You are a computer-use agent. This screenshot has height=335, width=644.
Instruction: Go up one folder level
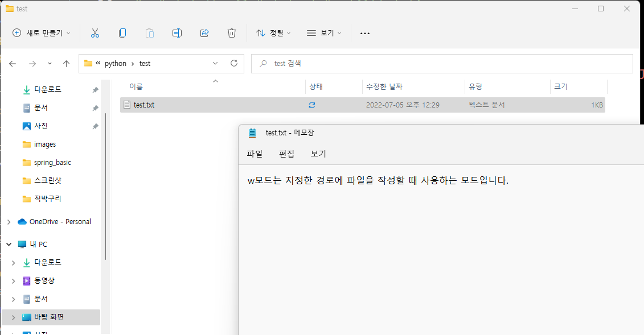(66, 64)
